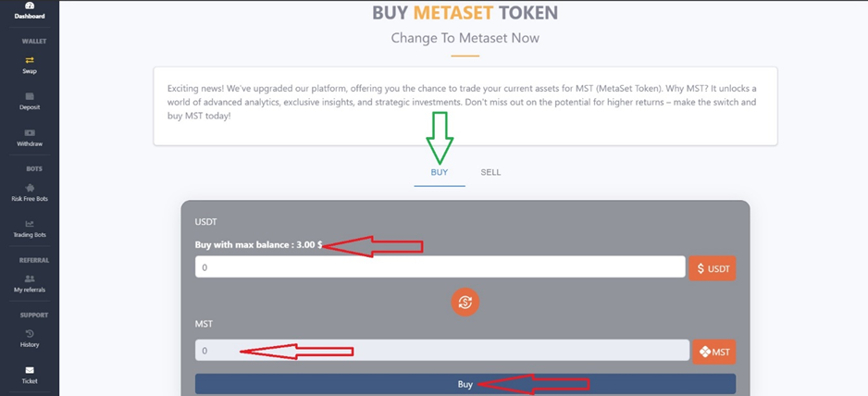Open the Deposit wallet icon
Viewport: 868px width, 396px height.
(30, 96)
